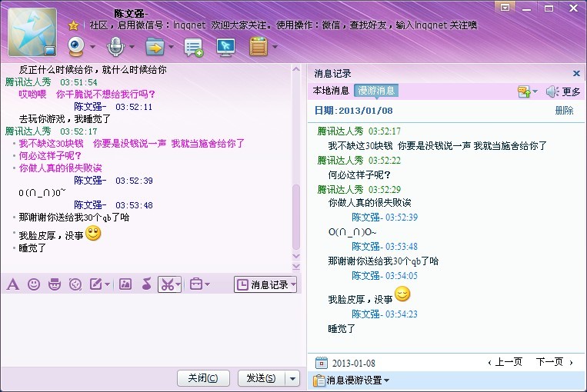Click the contact avatar picture
The image size is (587, 392).
coord(32,32)
